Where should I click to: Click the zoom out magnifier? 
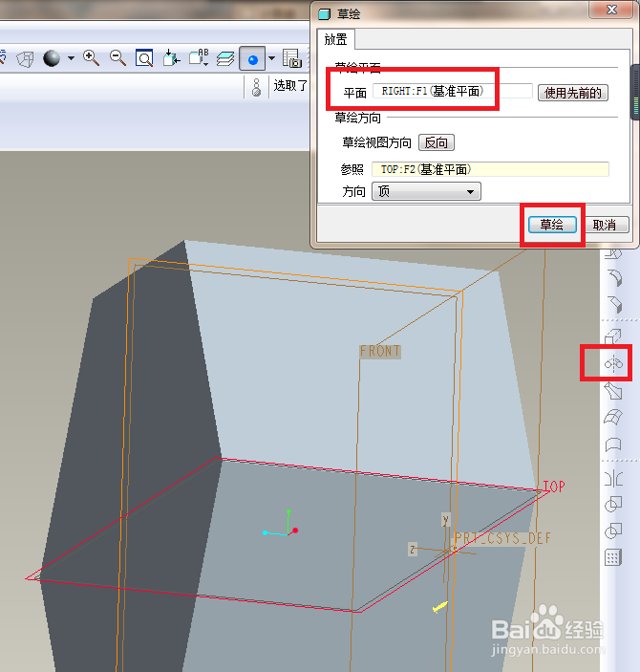tap(117, 58)
